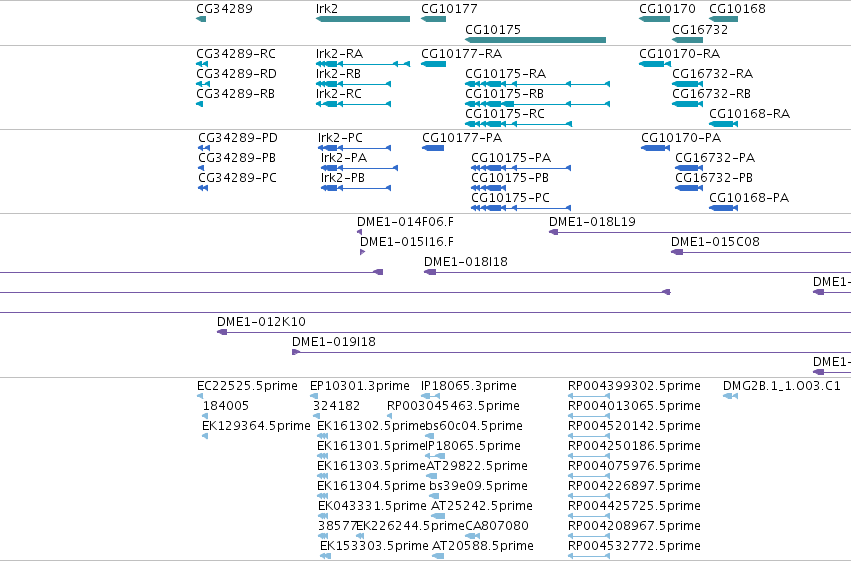Image resolution: width=851 pixels, height=561 pixels.
Task: Click the Irk2 gene label
Action: pos(327,9)
